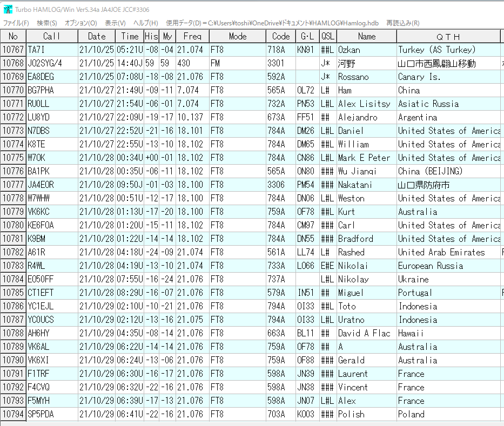Click the QTH column header
Image resolution: width=504 pixels, height=426 pixels.
coord(448,36)
